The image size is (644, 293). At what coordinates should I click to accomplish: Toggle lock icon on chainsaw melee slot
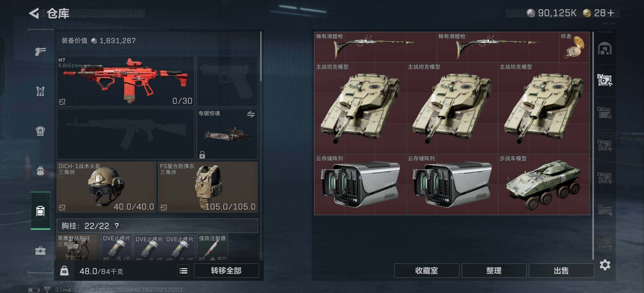pos(202,155)
